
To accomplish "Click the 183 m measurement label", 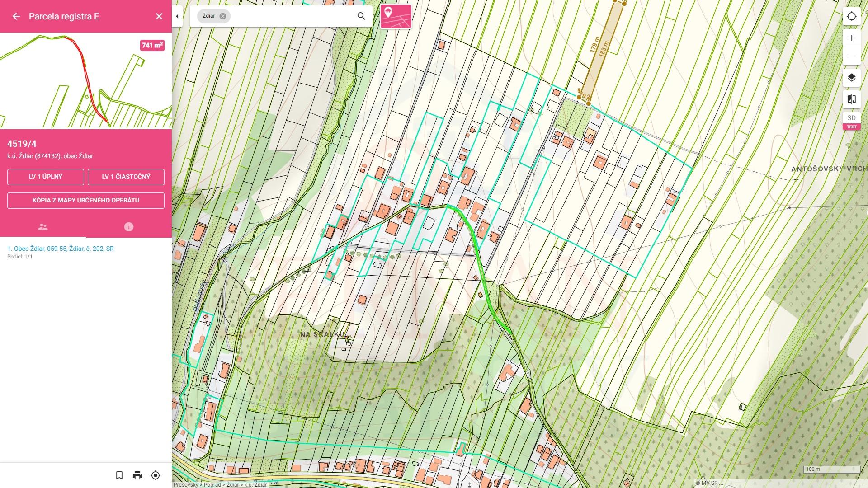I will 604,49.
